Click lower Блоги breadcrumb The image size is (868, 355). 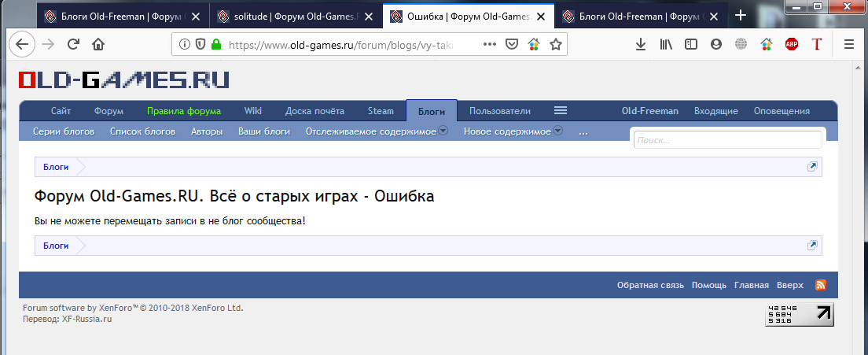click(x=56, y=246)
